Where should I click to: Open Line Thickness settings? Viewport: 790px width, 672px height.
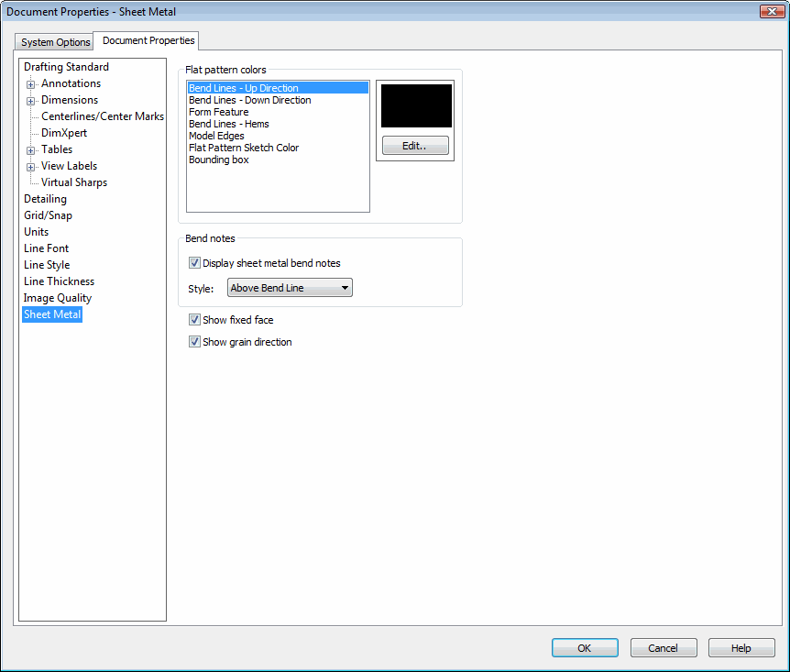click(x=59, y=281)
